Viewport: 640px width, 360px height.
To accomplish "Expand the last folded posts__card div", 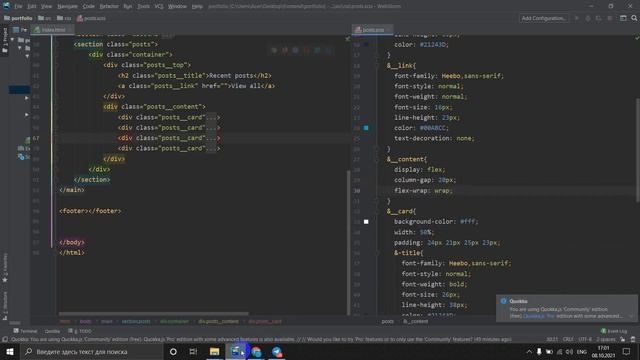I will coord(212,148).
